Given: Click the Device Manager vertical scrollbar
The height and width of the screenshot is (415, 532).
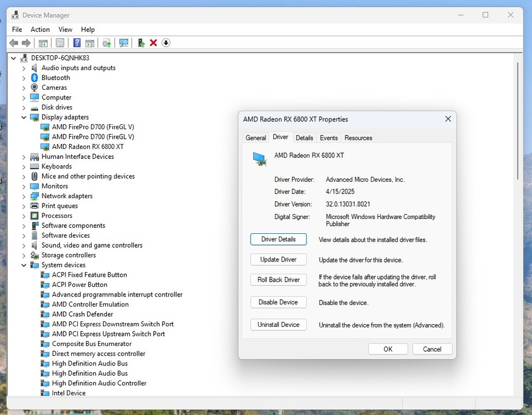Looking at the screenshot, I should point(518,121).
